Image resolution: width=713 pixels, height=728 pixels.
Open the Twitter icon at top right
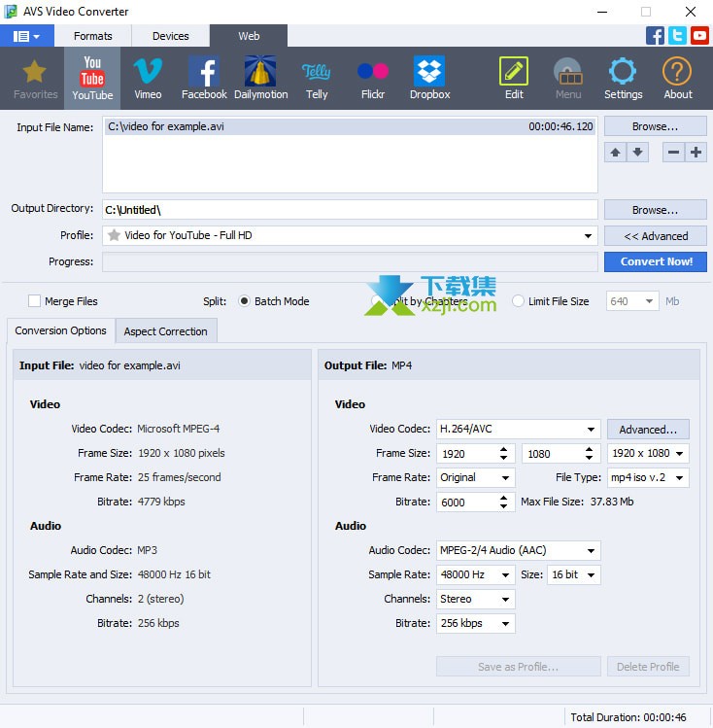[677, 36]
